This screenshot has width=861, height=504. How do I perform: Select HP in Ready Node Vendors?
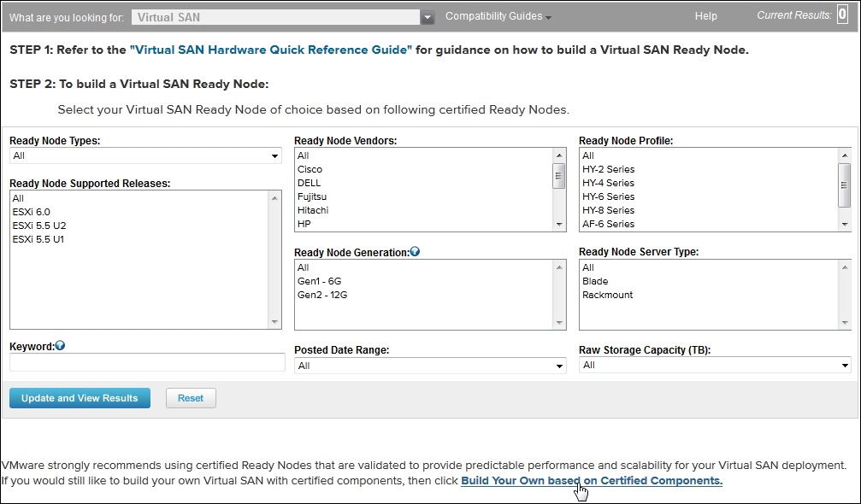tap(304, 225)
